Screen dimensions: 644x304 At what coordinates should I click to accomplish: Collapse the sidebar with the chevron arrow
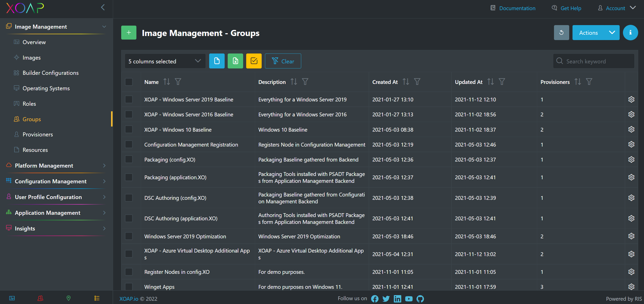pyautogui.click(x=103, y=7)
